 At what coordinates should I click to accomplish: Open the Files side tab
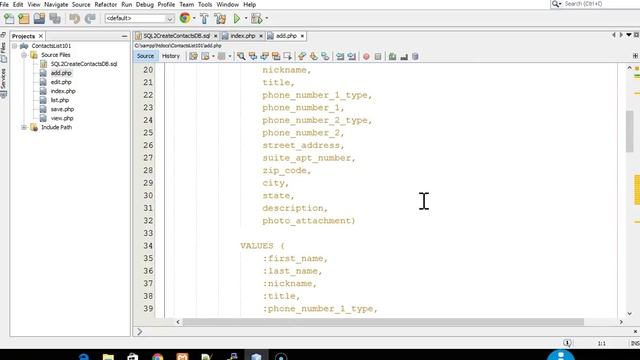click(x=3, y=52)
